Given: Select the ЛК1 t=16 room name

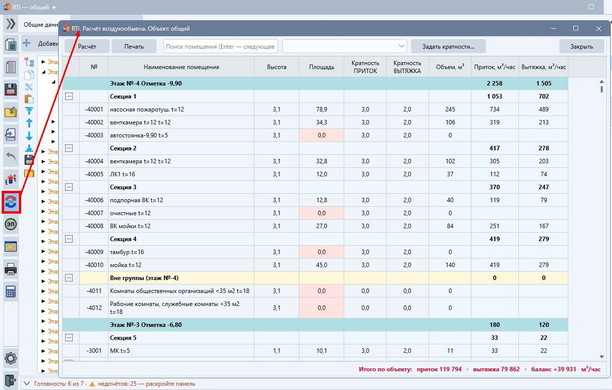Looking at the screenshot, I should [x=123, y=174].
